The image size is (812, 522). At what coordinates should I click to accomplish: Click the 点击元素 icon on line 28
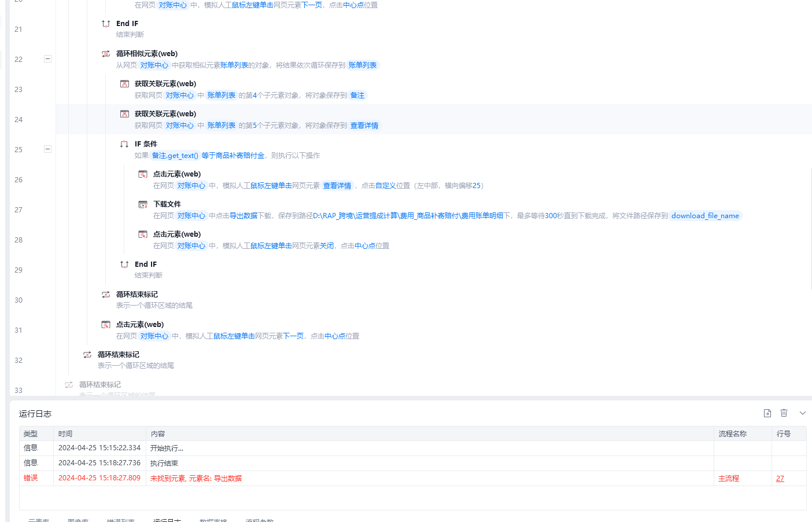coord(143,234)
